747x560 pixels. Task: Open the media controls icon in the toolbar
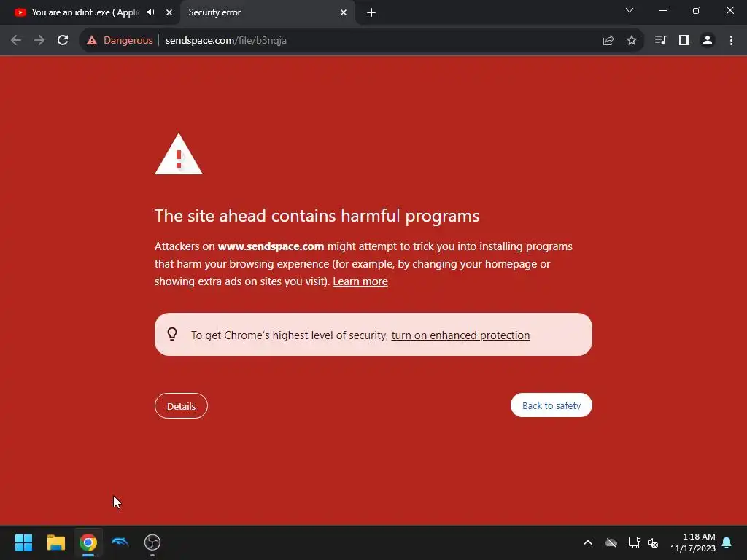coord(660,41)
